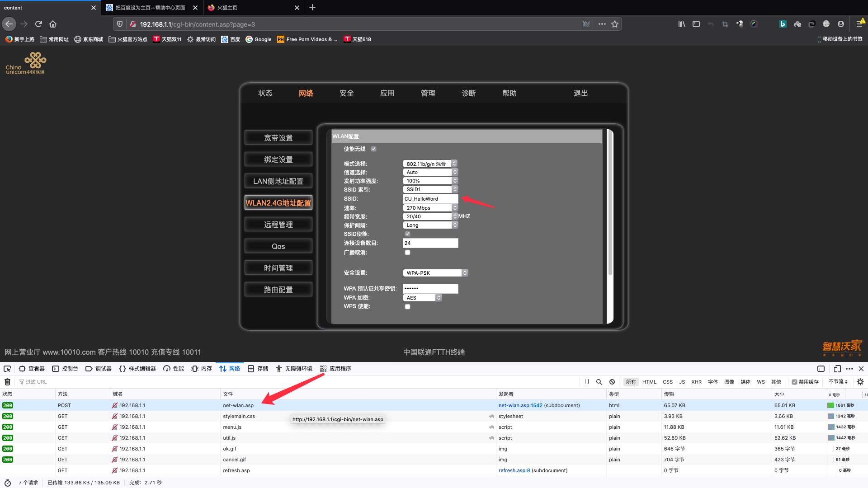868x488 pixels.
Task: Bookmark this page with star icon
Action: [615, 24]
